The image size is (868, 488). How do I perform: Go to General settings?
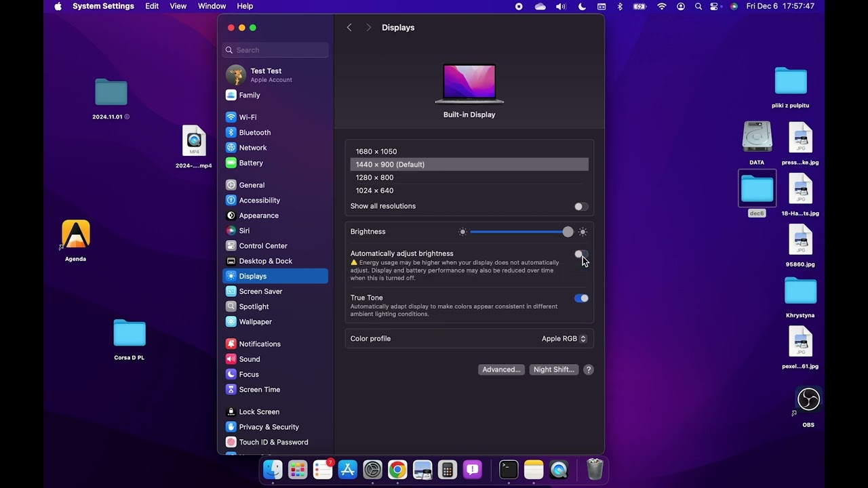pos(275,185)
